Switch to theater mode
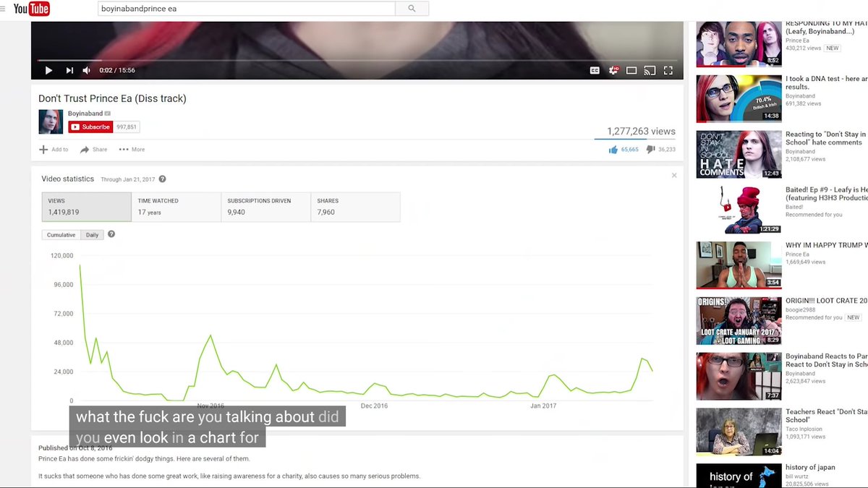Image resolution: width=868 pixels, height=488 pixels. point(631,70)
